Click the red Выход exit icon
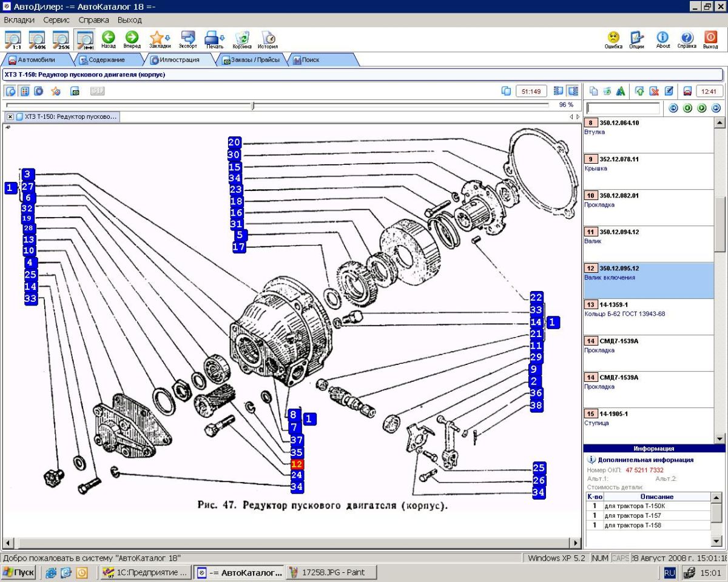Screen dimensions: 728x582 (710, 38)
